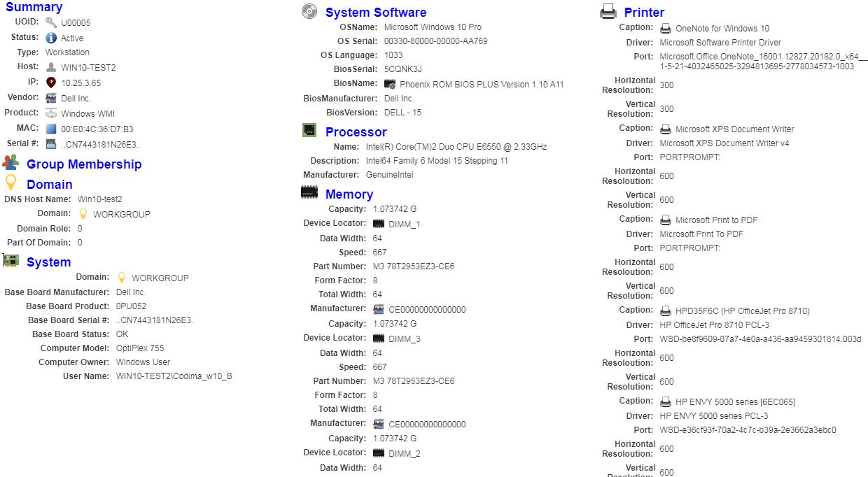
Task: Click driver Microsoft Software Printer Driver
Action: click(x=721, y=43)
